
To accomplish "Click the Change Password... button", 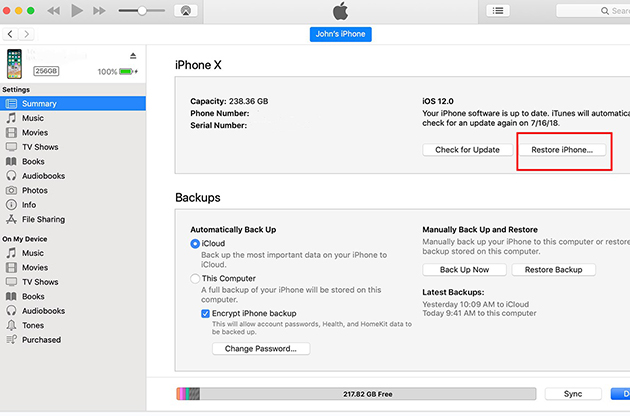I will [261, 348].
